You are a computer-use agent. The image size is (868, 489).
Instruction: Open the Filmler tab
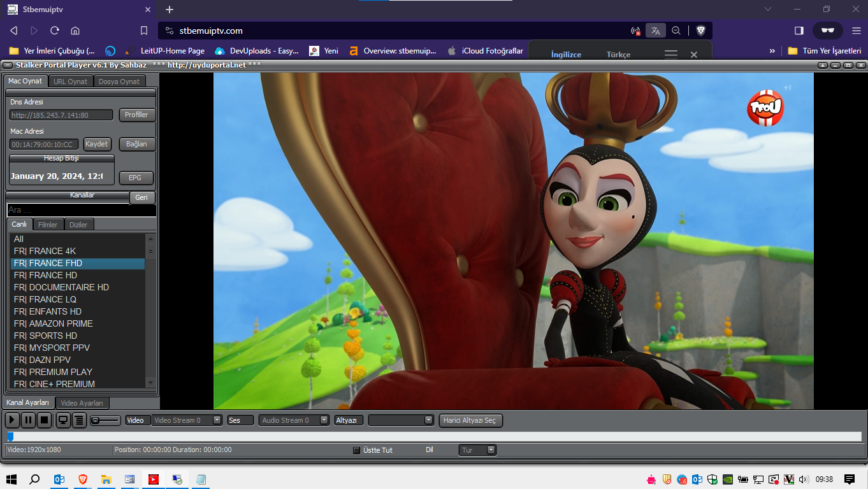click(x=48, y=225)
